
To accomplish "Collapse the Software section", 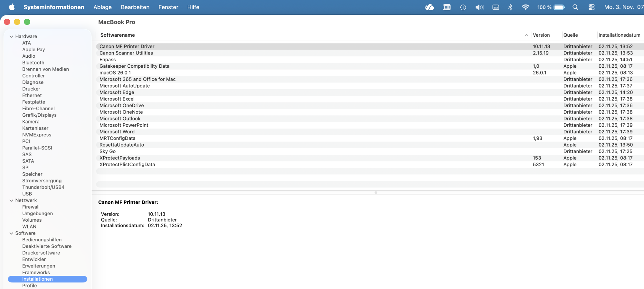I will (x=11, y=233).
